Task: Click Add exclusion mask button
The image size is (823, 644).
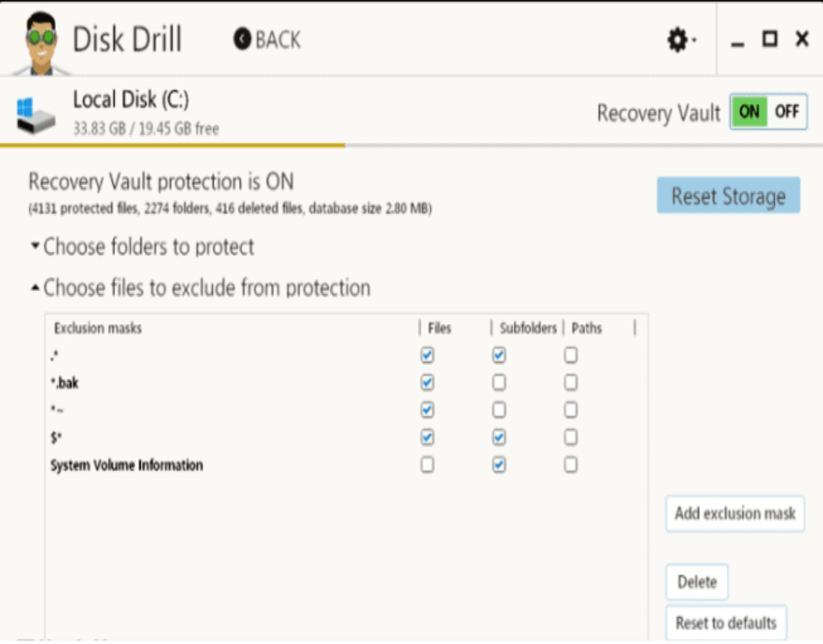Action: click(735, 514)
